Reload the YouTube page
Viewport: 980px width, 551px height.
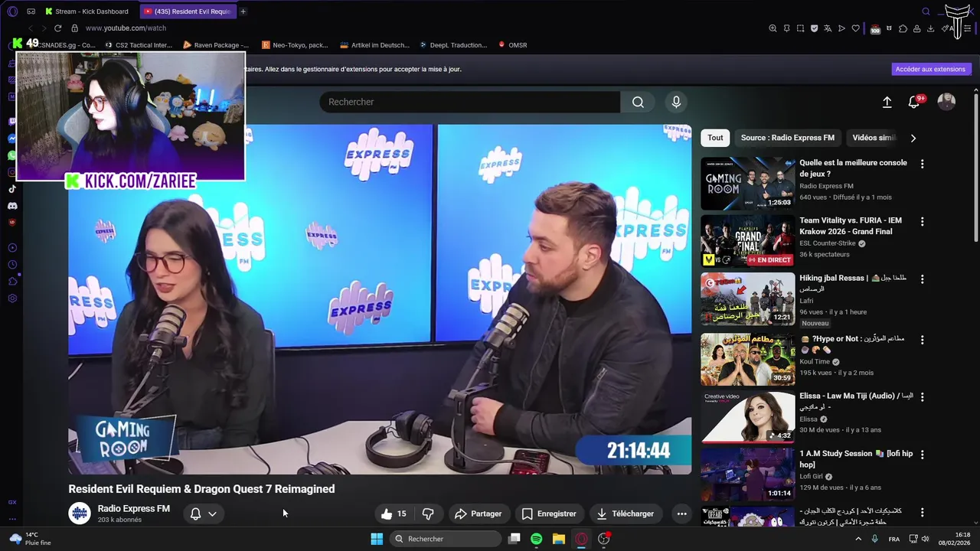57,28
